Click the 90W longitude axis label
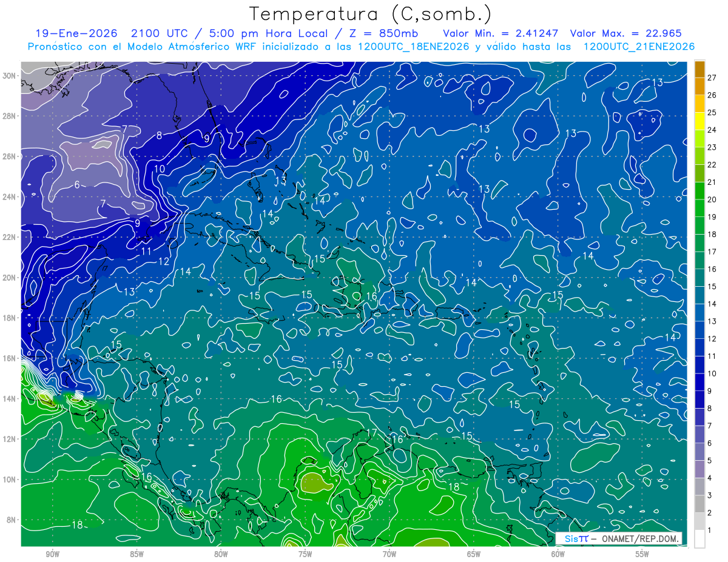 coord(52,554)
